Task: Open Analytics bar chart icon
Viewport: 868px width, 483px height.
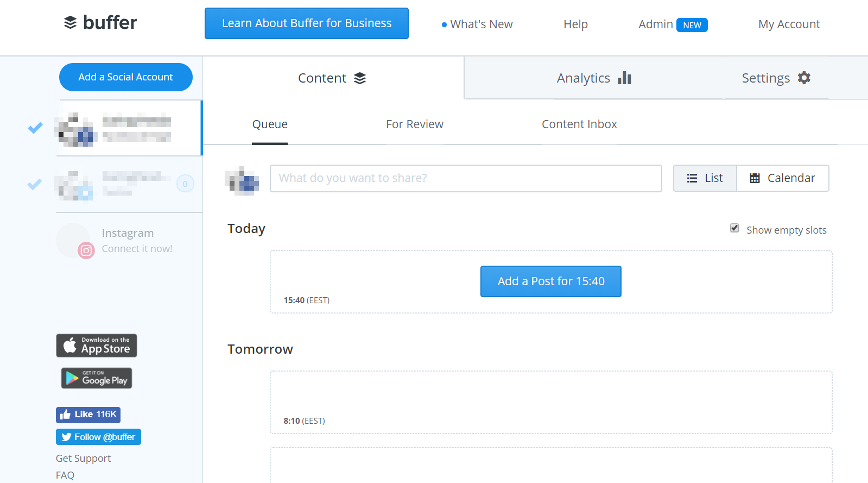Action: pos(624,78)
